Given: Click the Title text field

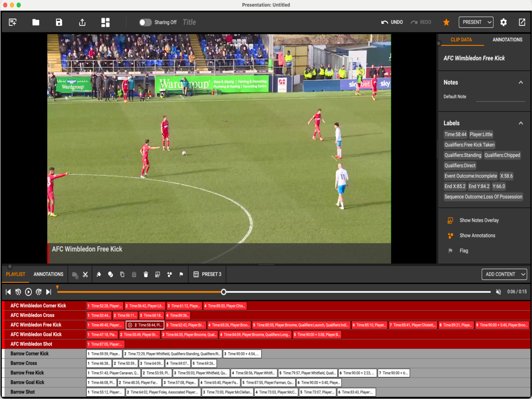Looking at the screenshot, I should pyautogui.click(x=189, y=22).
